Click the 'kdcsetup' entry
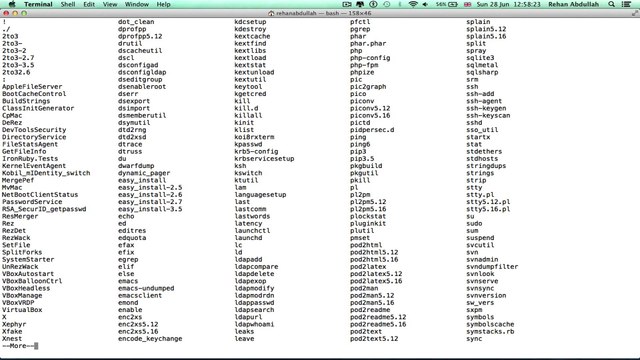640x360 pixels. 250,22
